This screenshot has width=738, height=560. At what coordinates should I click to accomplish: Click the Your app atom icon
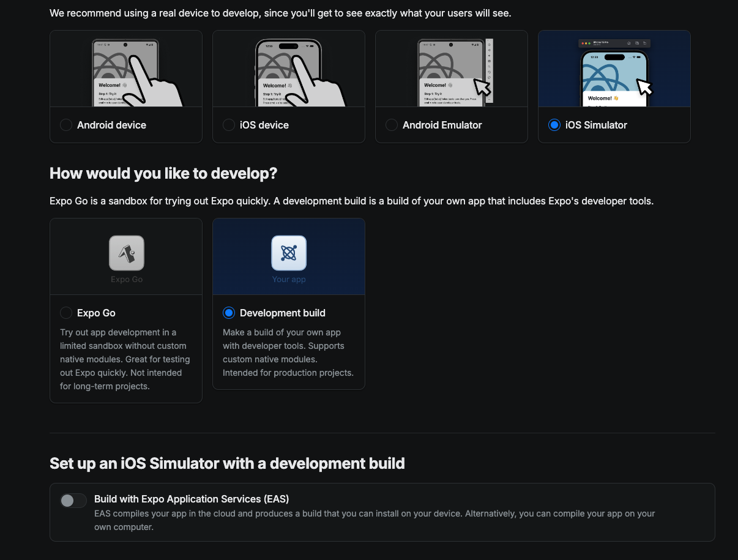click(x=289, y=253)
